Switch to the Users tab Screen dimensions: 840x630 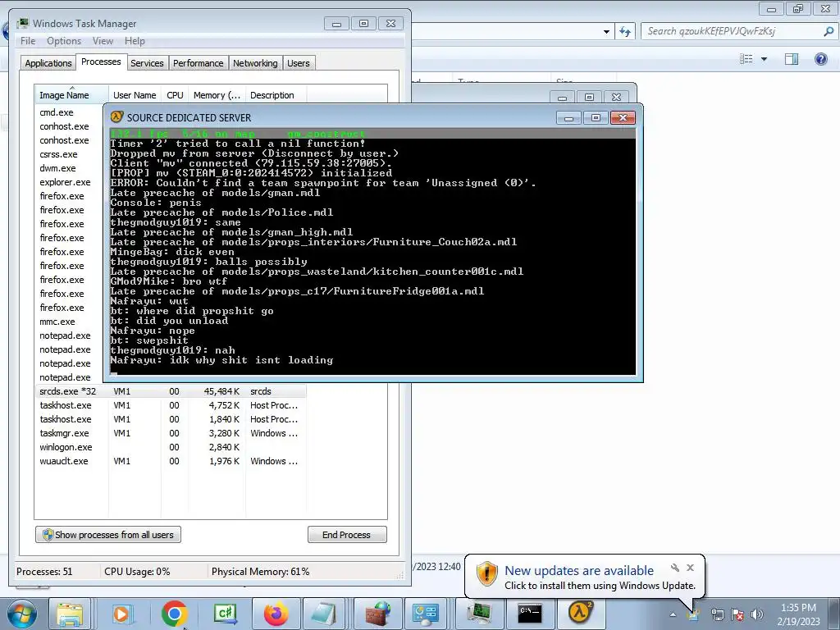tap(299, 63)
